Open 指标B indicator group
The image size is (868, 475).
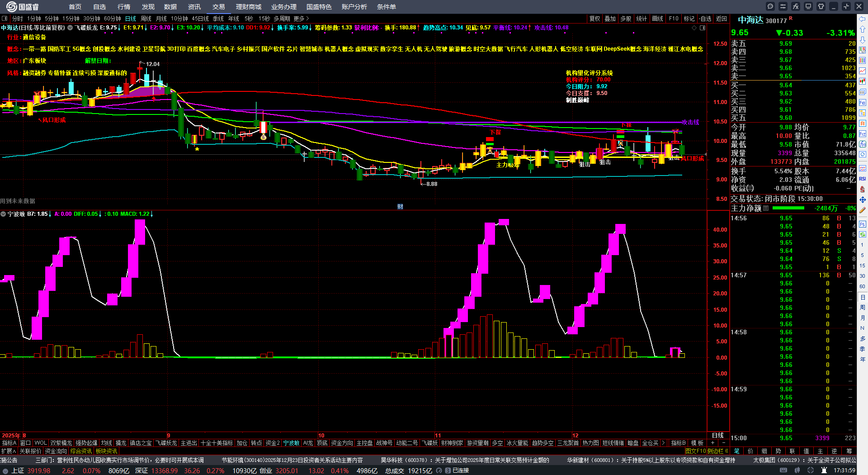pyautogui.click(x=679, y=443)
